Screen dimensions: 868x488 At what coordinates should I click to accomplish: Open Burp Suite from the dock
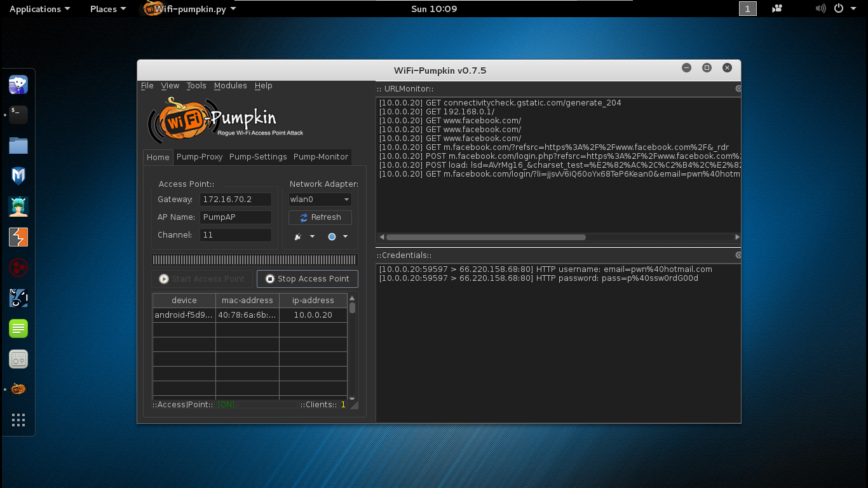[18, 237]
